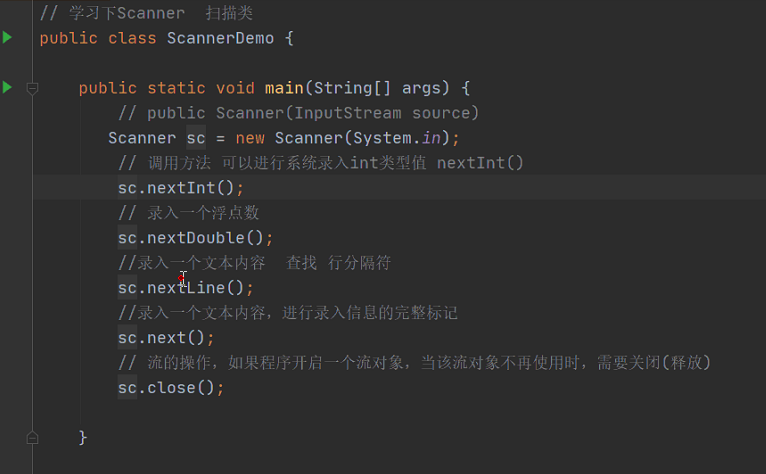Screen dimensions: 766x474
Task: Click the closing brace of main method
Action: [83, 437]
